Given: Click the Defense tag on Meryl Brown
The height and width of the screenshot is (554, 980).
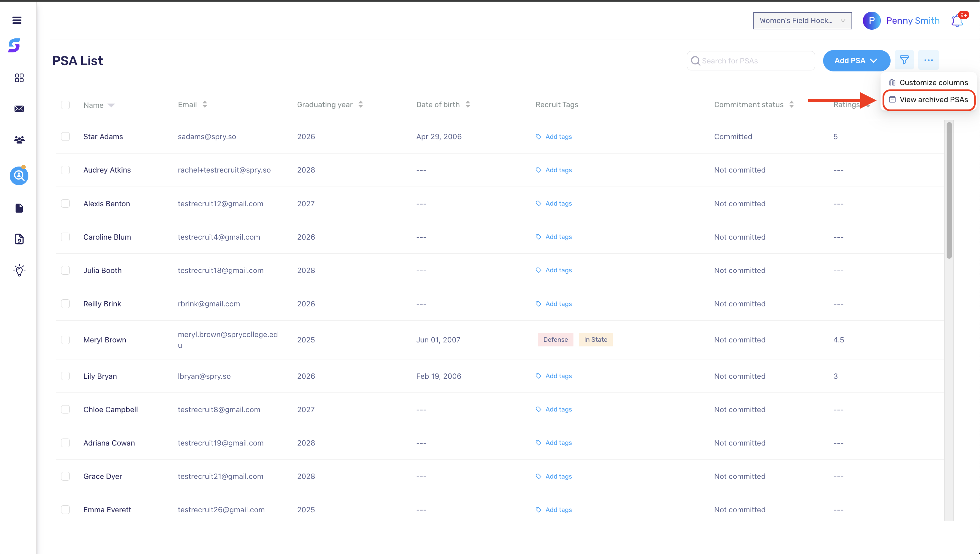Looking at the screenshot, I should click(555, 340).
